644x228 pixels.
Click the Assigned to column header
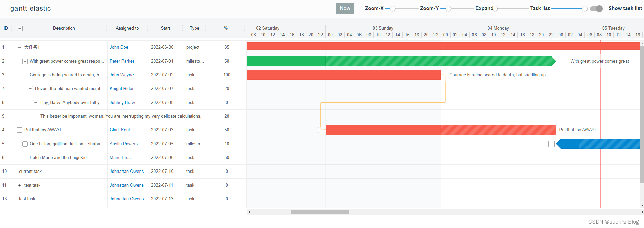click(127, 28)
